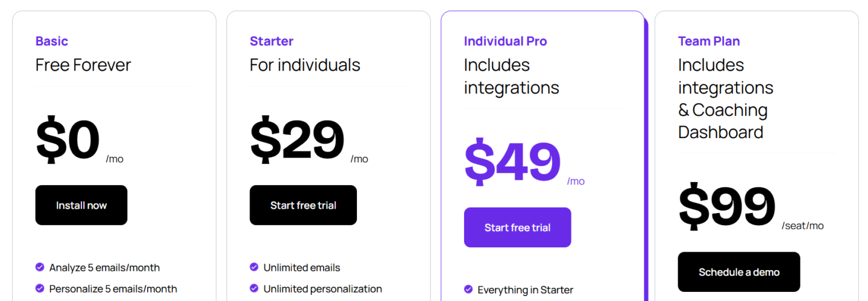
Task: Click the checkmark beside Everything in Starter
Action: [x=468, y=290]
